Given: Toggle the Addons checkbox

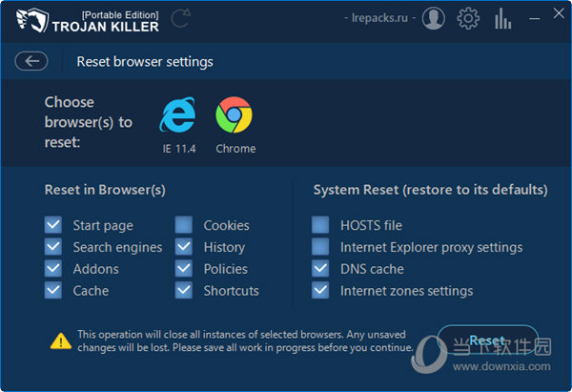Looking at the screenshot, I should 53,269.
